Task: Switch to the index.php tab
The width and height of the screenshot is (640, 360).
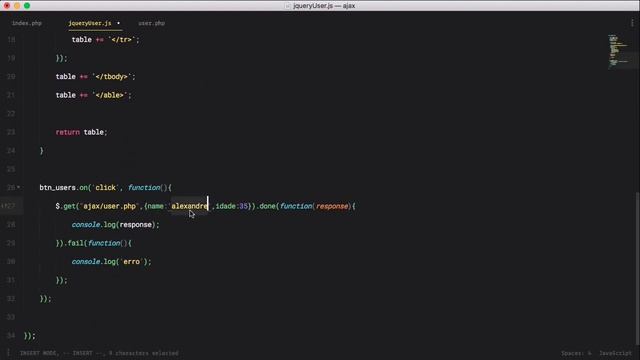Action: [x=27, y=23]
